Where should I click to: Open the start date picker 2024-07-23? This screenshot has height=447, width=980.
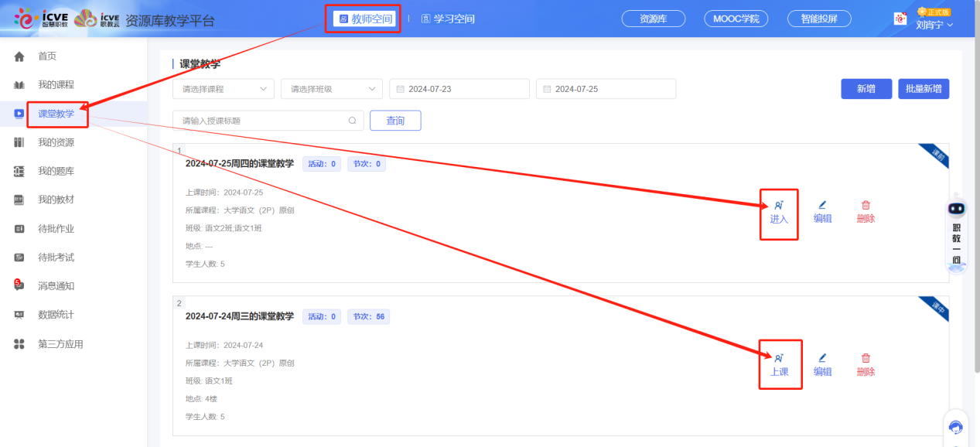tap(459, 89)
